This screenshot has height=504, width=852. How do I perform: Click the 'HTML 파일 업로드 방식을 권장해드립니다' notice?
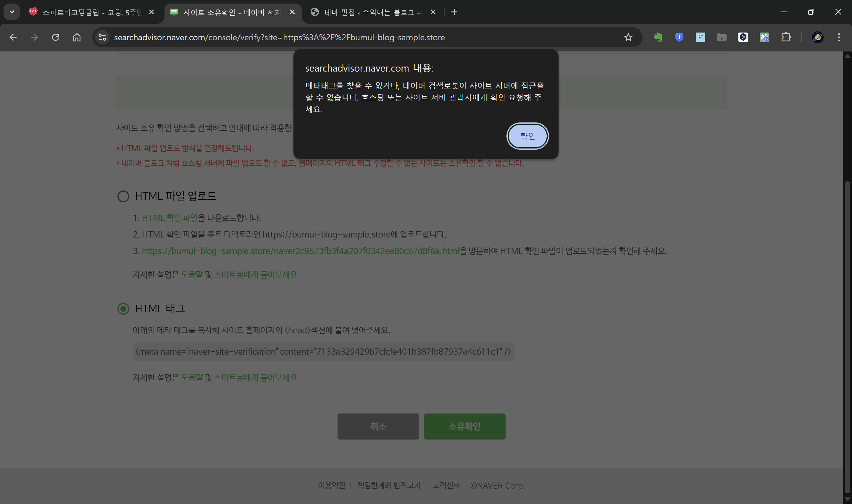tap(185, 148)
